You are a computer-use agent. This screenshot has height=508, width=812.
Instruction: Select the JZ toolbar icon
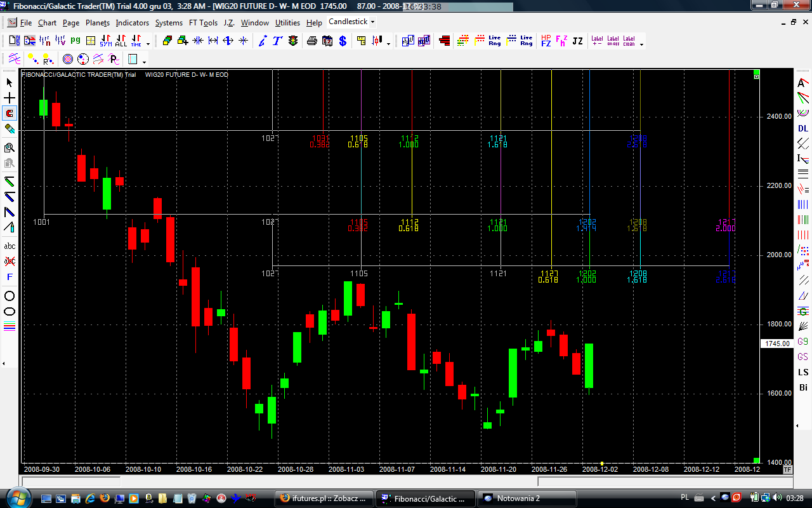pos(577,41)
